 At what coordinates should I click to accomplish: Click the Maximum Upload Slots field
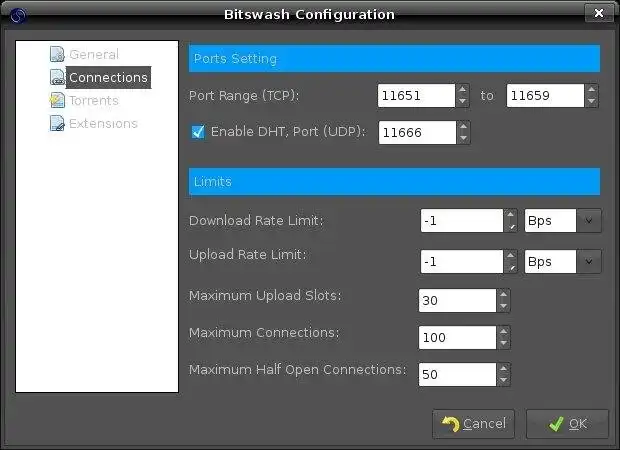click(x=457, y=301)
